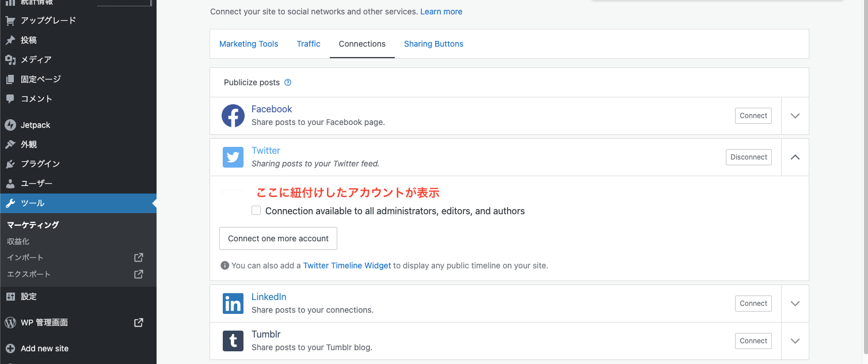Click the media icon beside メディア

[x=10, y=60]
